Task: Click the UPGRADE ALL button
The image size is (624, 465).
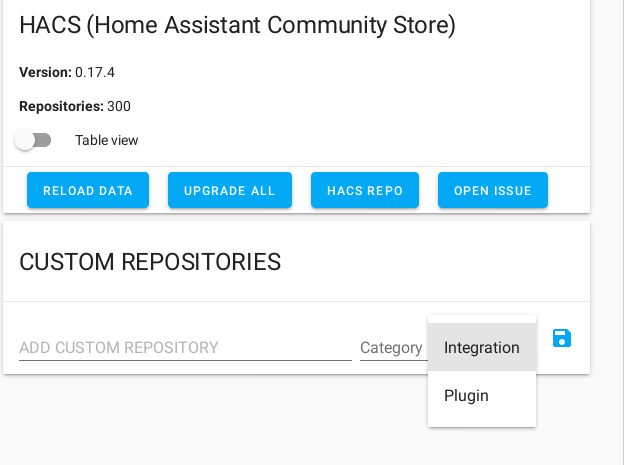Action: [x=230, y=190]
